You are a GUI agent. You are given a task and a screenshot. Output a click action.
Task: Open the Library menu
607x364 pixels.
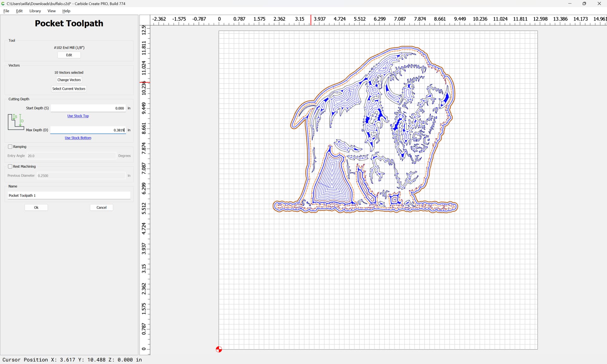click(x=35, y=11)
